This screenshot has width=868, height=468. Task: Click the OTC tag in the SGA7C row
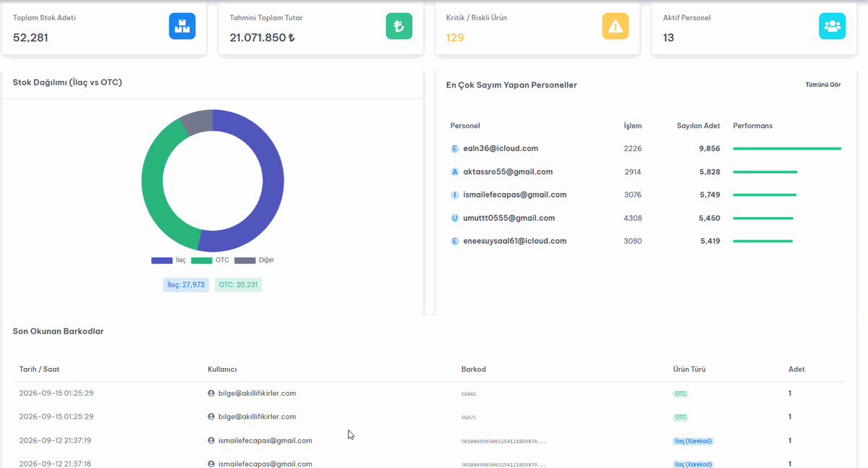click(681, 417)
